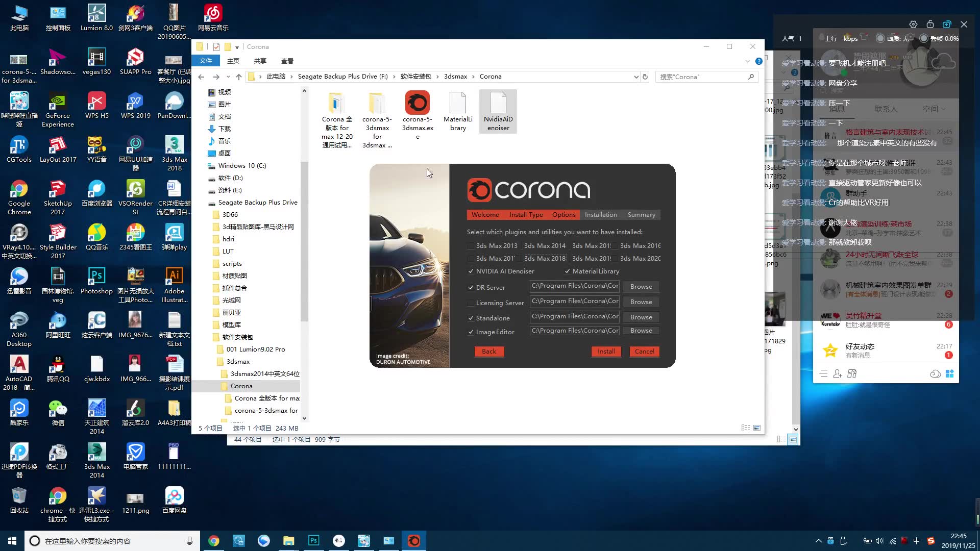Select corona-5-3dsmax for 3dsmax folder icon
Viewport: 980px width, 551px height.
click(x=377, y=120)
